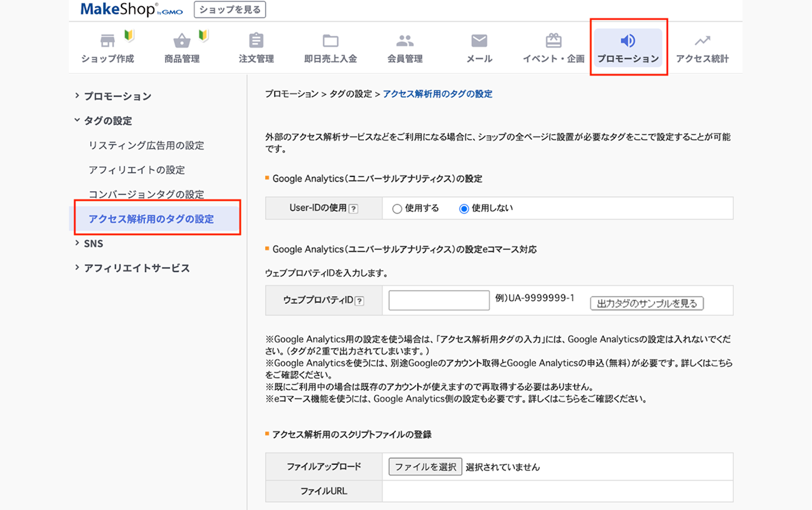Open リスティング広告用の設定 in sidebar
The height and width of the screenshot is (510, 812).
tap(146, 145)
